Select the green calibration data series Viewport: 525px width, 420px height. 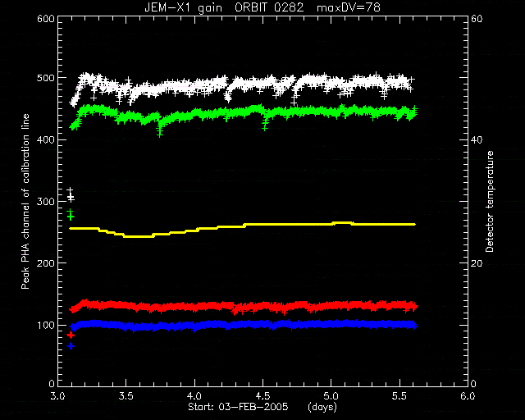tap(243, 116)
